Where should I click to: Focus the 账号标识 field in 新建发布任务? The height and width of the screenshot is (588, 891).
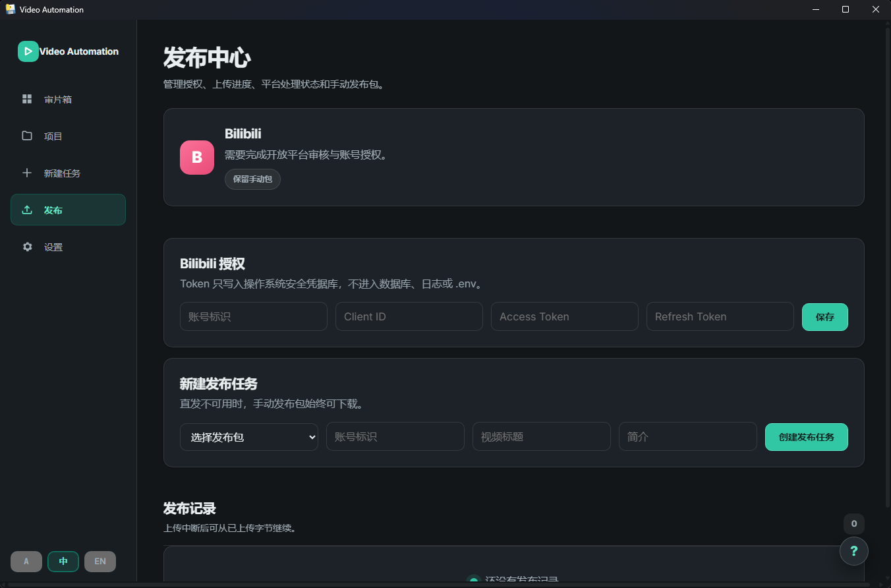tap(395, 436)
